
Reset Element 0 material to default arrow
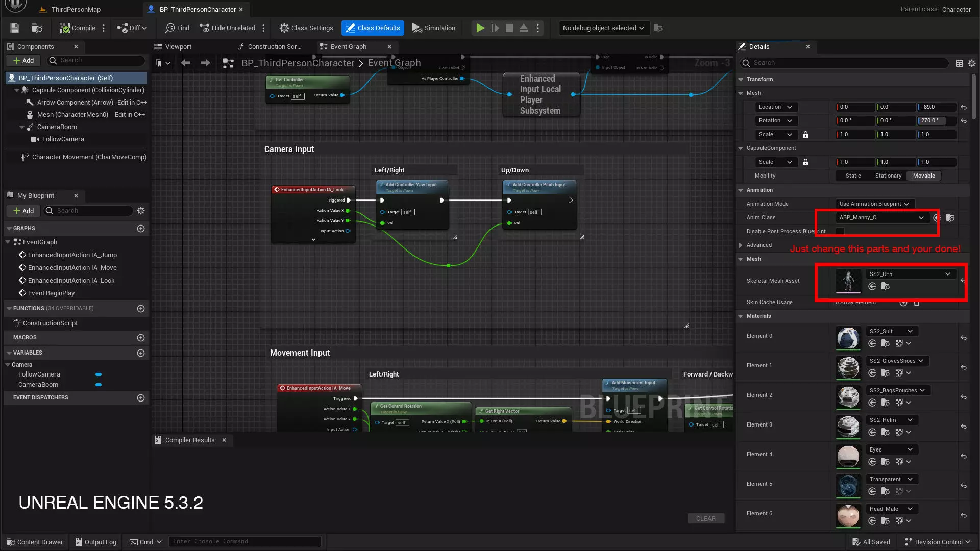963,338
